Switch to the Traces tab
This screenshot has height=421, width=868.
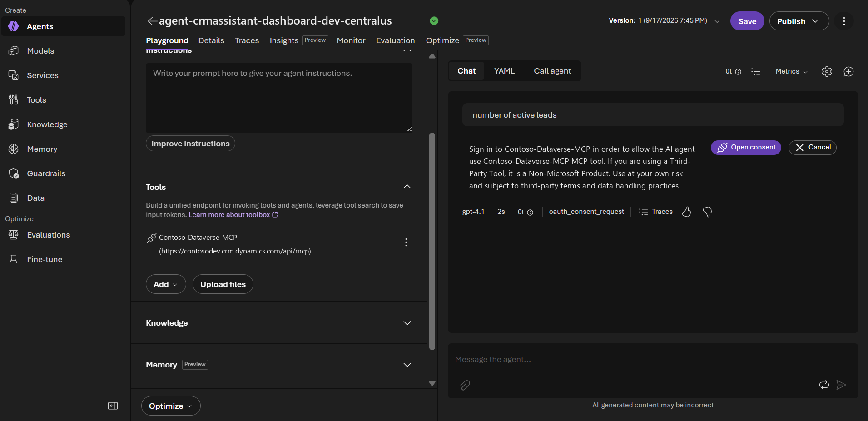click(247, 40)
